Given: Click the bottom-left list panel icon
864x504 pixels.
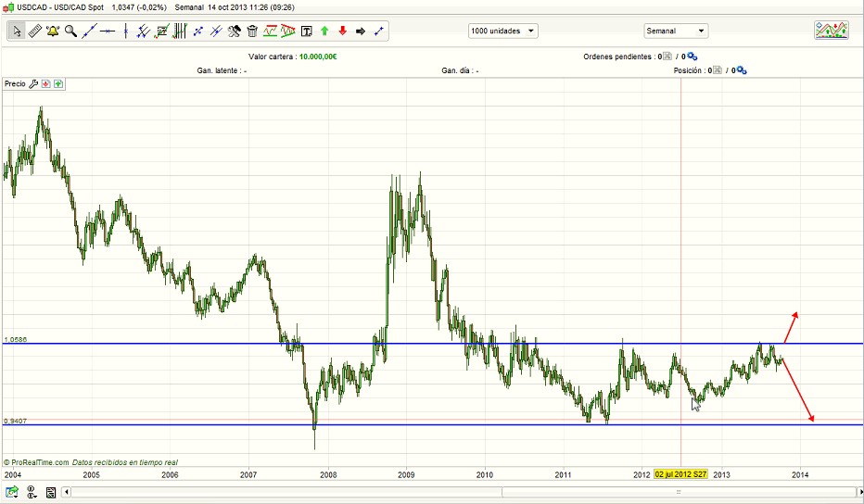Looking at the screenshot, I should tap(51, 493).
